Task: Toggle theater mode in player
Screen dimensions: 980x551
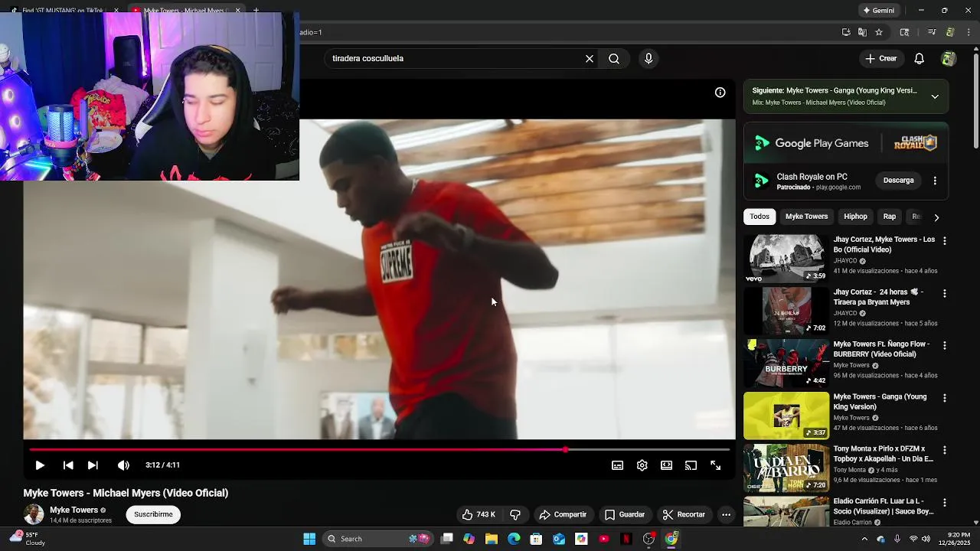Action: [x=666, y=465]
